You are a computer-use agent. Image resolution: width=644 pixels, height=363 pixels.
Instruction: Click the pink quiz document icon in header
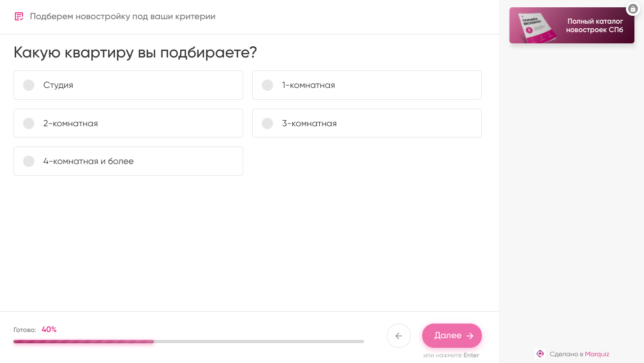[x=19, y=16]
